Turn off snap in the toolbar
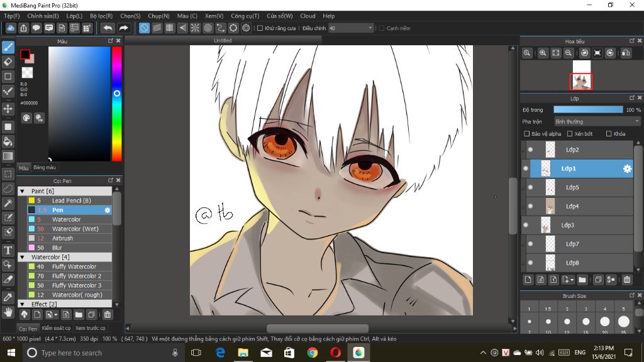This screenshot has height=362, width=644. point(144,28)
